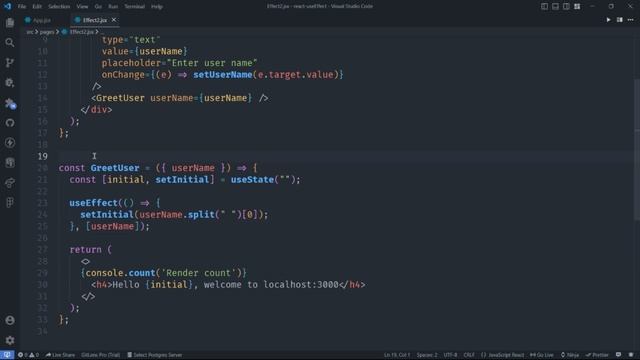
Task: Click the VS Code logo in title bar
Action: 7,6
